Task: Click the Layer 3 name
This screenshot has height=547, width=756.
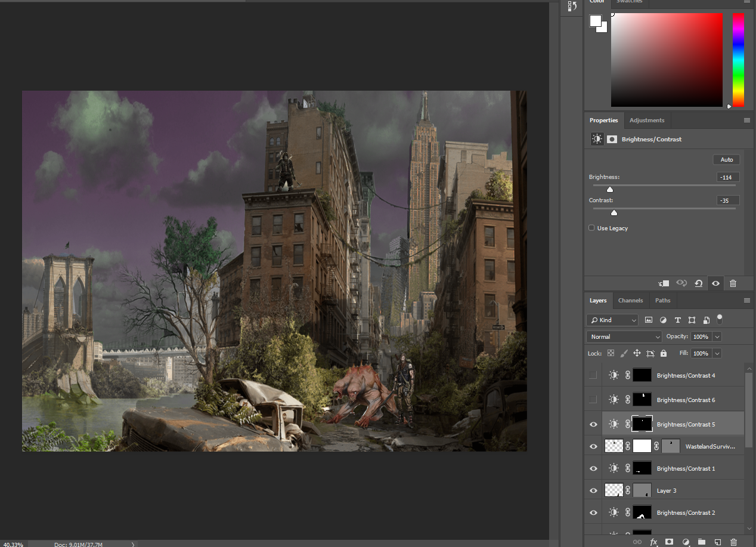Action: (666, 490)
